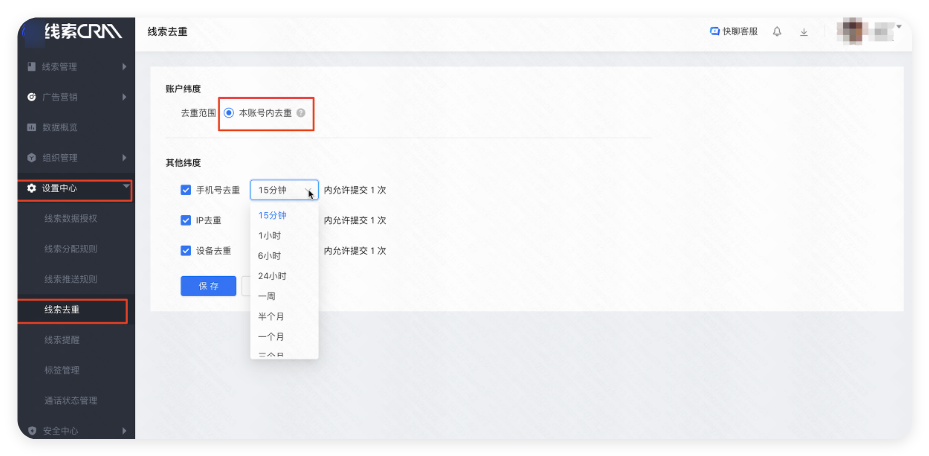Collapse the 15分钟 time dropdown for 手机号去重
The image size is (929, 456).
[284, 190]
